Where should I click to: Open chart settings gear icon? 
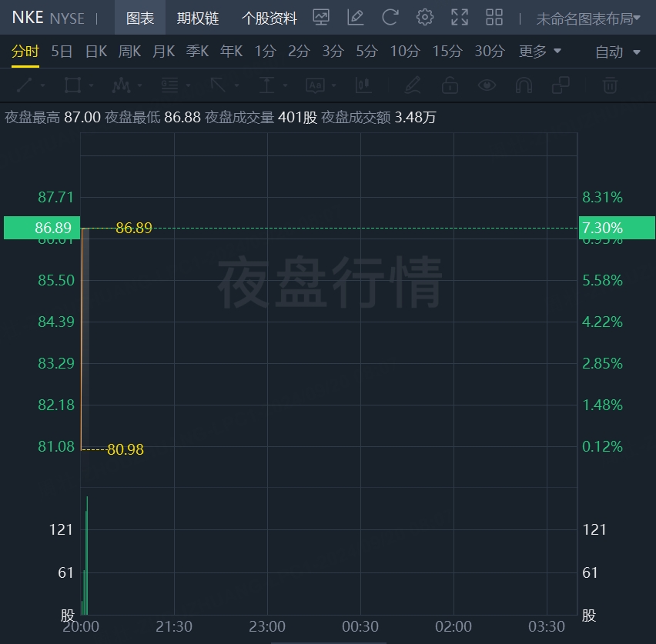pos(425,18)
